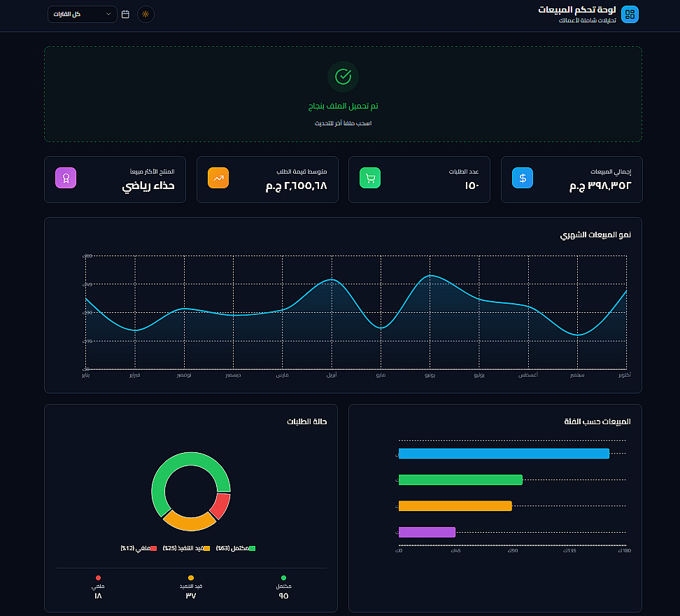This screenshot has width=680, height=616.
Task: Click the red cancelled segment of donut chart
Action: point(222,506)
